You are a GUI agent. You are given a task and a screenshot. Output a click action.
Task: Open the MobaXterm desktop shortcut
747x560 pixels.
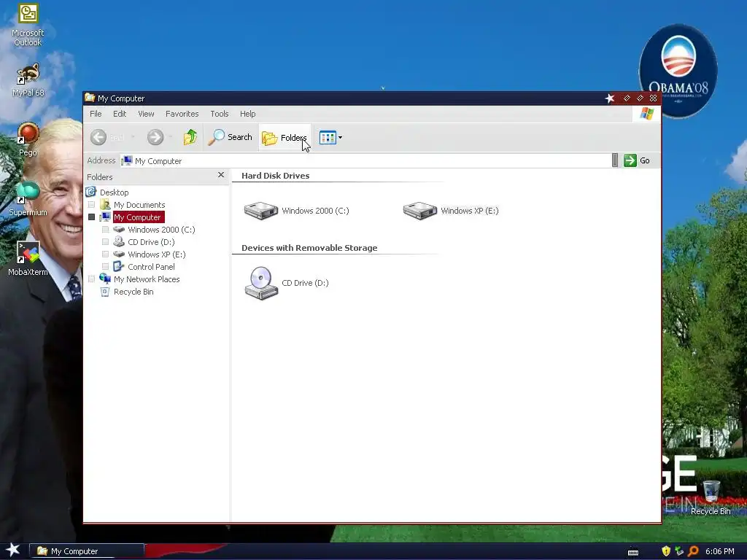pyautogui.click(x=28, y=259)
